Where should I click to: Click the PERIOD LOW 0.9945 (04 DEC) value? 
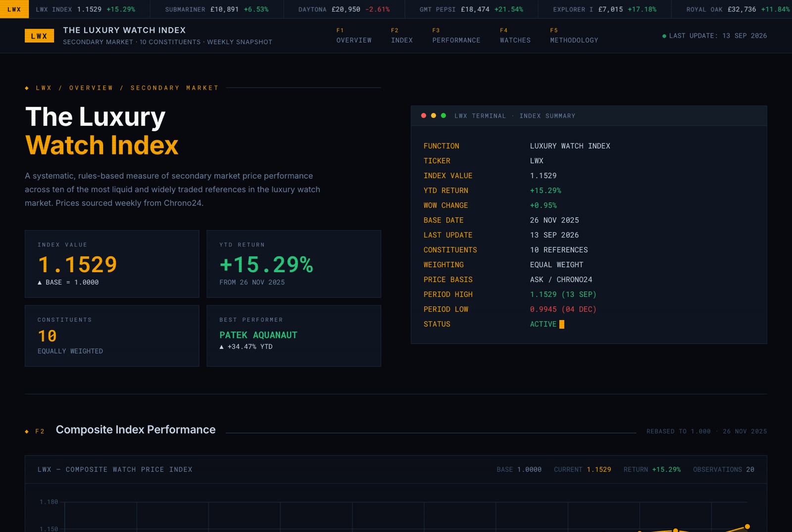(563, 309)
